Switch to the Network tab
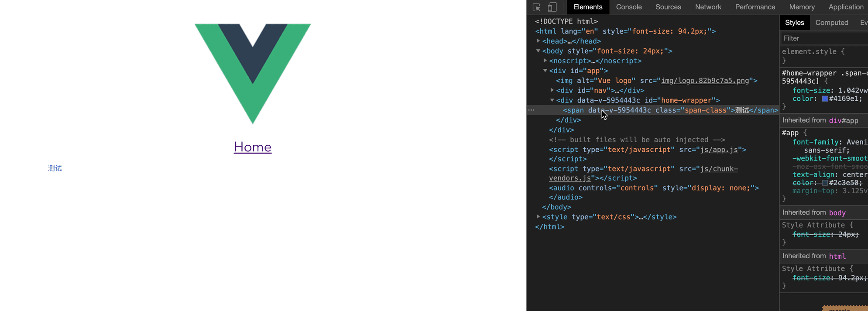The image size is (868, 311). (708, 7)
